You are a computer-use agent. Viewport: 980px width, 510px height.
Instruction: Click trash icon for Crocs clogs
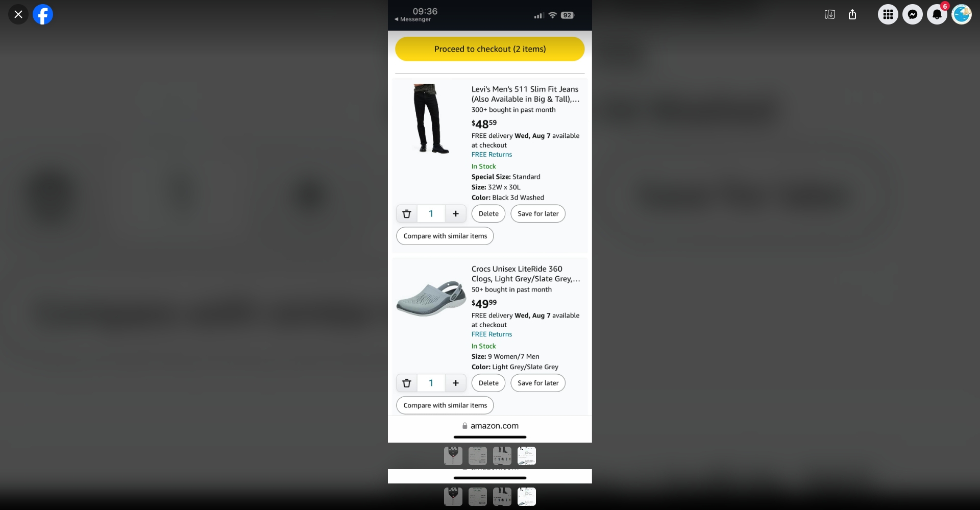407,383
